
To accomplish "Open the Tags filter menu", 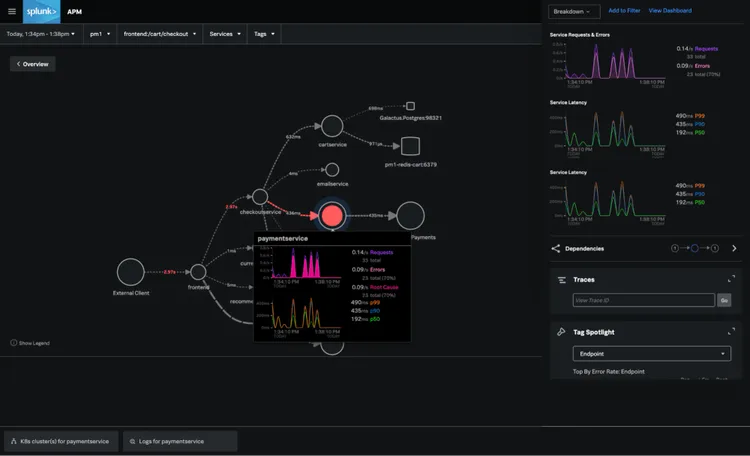I will (x=265, y=34).
